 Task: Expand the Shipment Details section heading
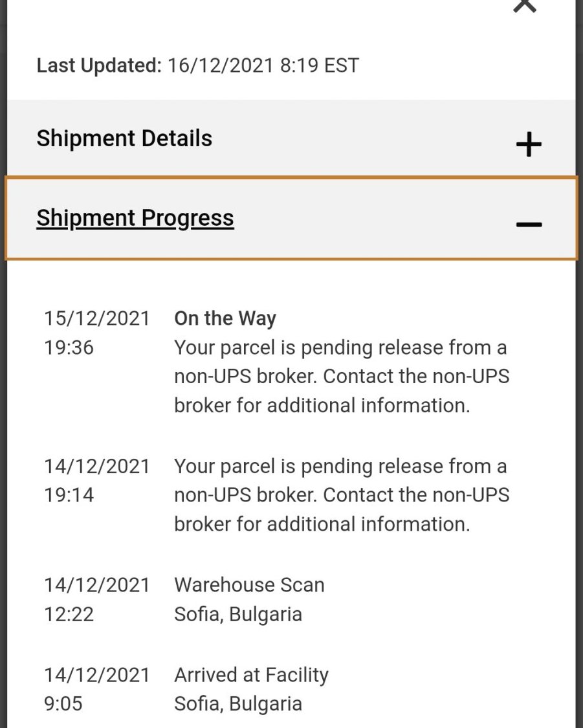click(x=124, y=138)
